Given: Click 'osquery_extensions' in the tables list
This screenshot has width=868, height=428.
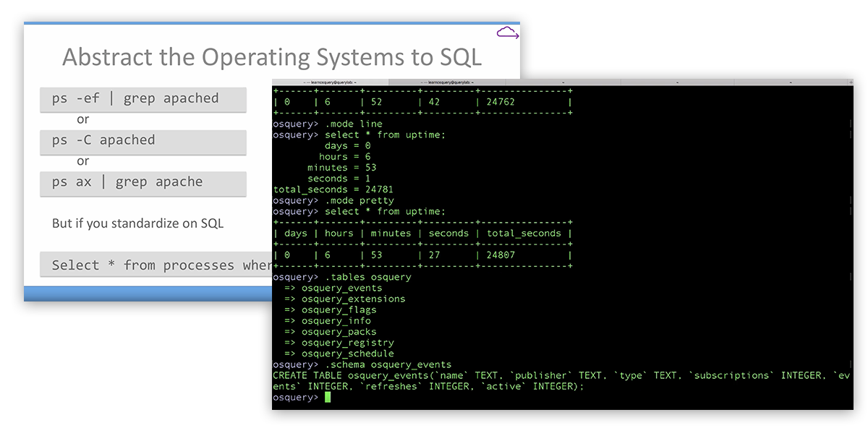Looking at the screenshot, I should tap(353, 299).
